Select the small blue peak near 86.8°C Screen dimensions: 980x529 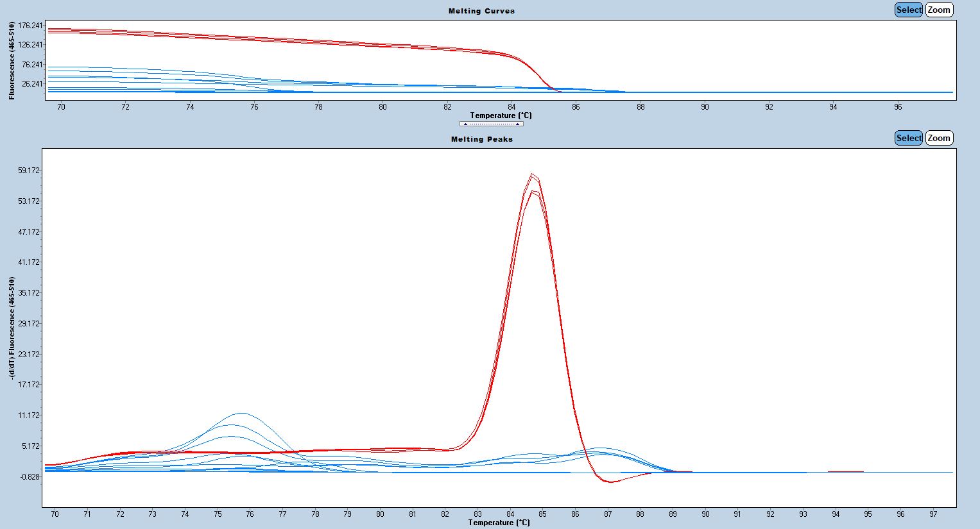point(600,448)
